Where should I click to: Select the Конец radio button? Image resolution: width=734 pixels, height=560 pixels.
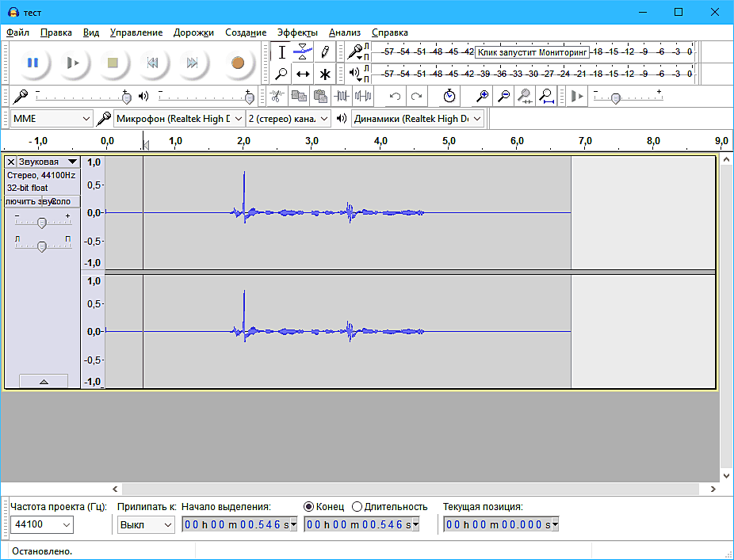tap(309, 506)
